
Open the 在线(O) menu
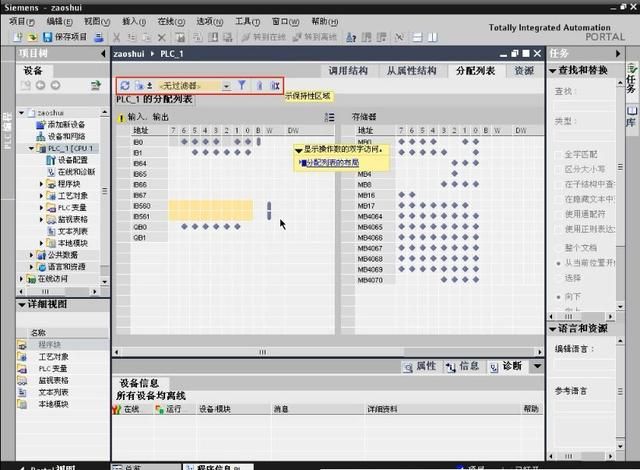pos(171,21)
